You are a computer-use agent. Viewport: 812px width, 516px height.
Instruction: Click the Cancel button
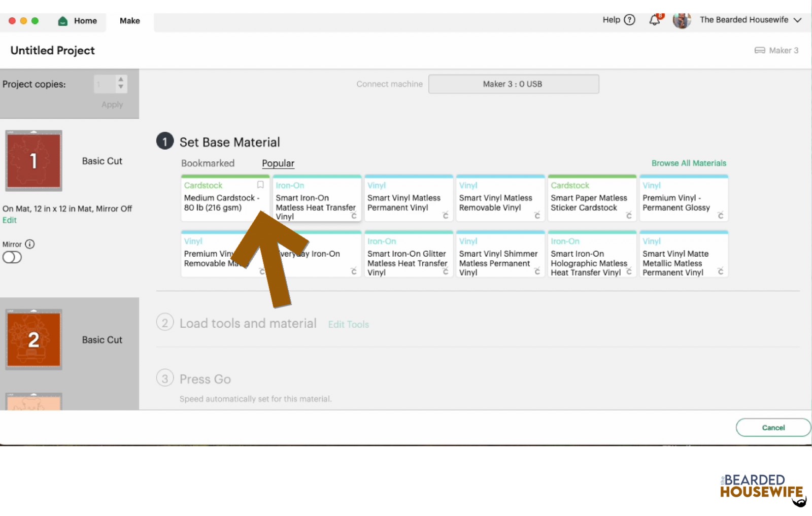(773, 427)
